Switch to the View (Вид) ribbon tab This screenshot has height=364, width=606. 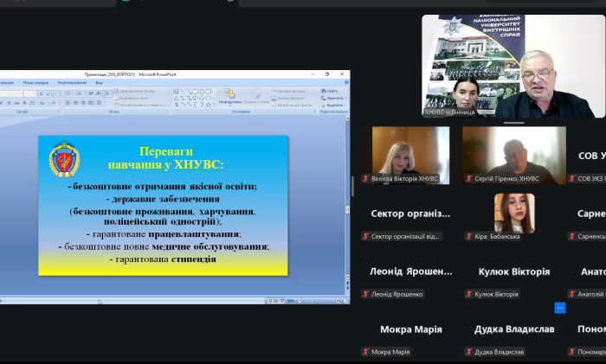99,83
